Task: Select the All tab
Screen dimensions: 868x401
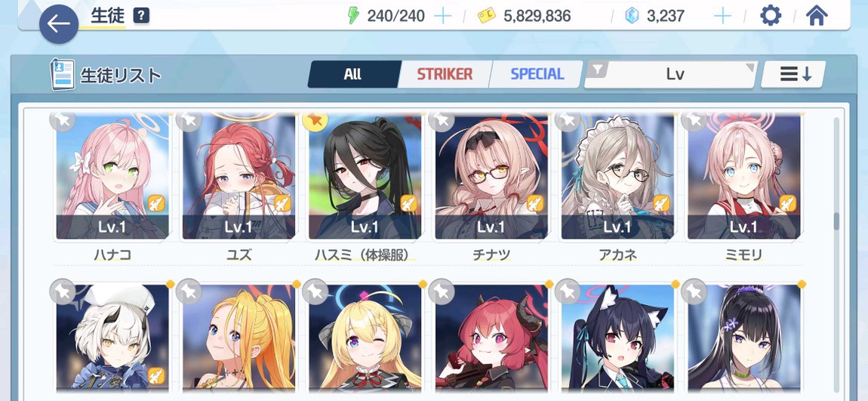Action: (352, 74)
